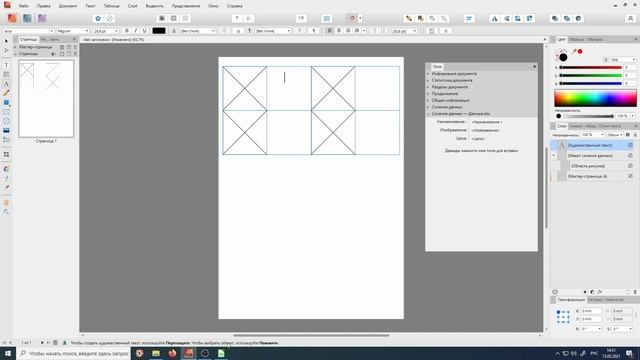The image size is (640, 360).
Task: Select the Move tool arrow
Action: tap(6, 41)
